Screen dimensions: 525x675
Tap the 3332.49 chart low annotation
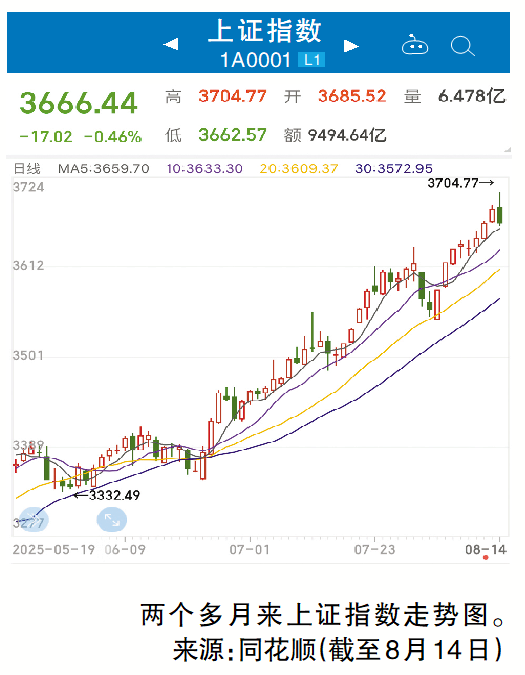107,495
